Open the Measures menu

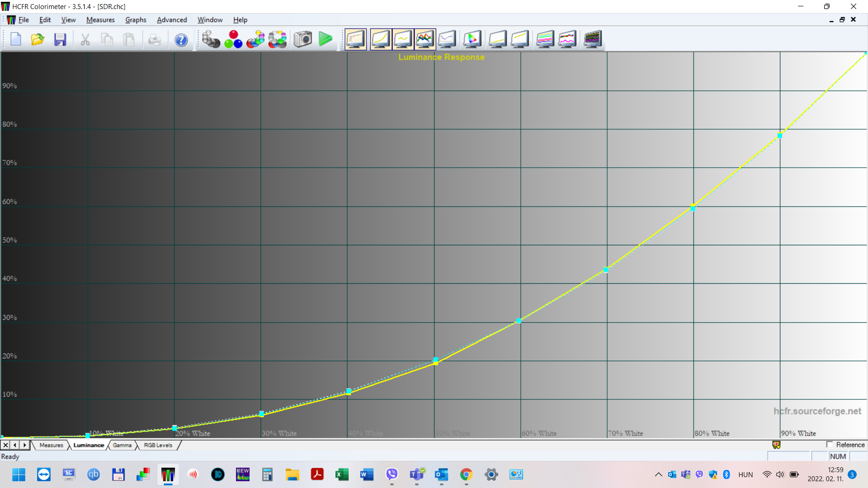point(100,20)
